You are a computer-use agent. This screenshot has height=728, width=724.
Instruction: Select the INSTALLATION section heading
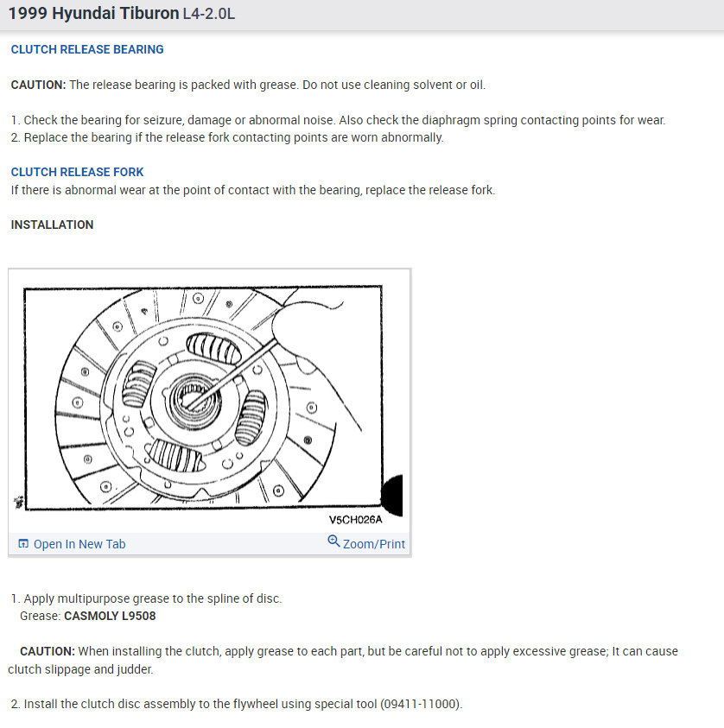52,225
